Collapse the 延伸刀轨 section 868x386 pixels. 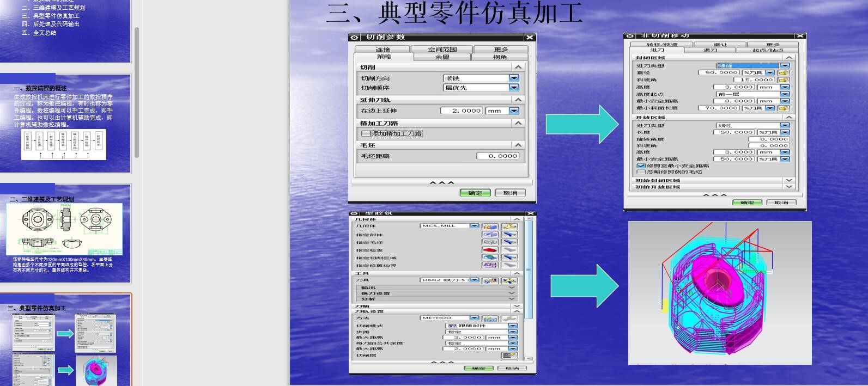click(518, 100)
